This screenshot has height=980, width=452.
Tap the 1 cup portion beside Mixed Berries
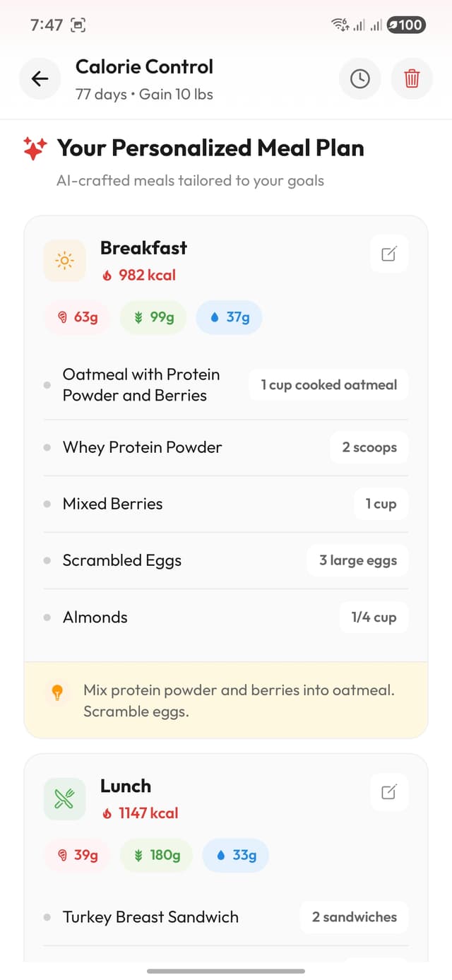(381, 504)
